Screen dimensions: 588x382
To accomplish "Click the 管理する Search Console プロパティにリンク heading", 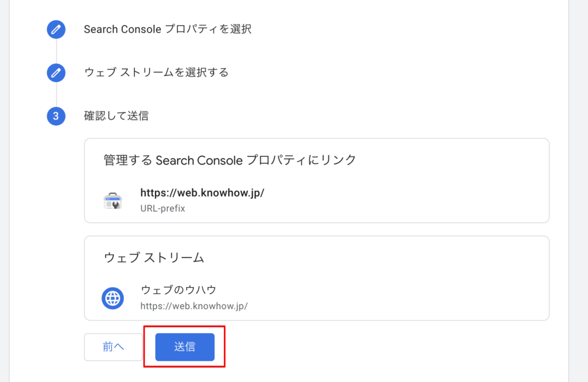I will [x=230, y=160].
